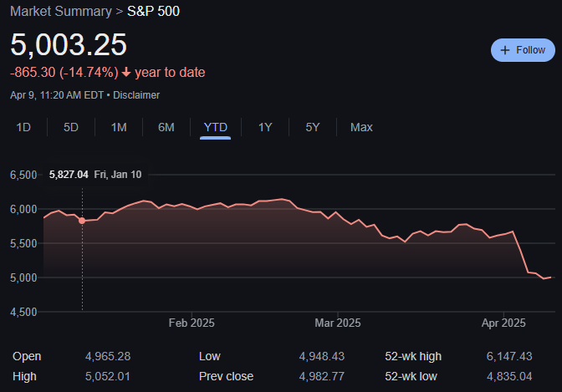Click the -865.30 (-14.74%) change value
The width and height of the screenshot is (562, 392).
64,73
